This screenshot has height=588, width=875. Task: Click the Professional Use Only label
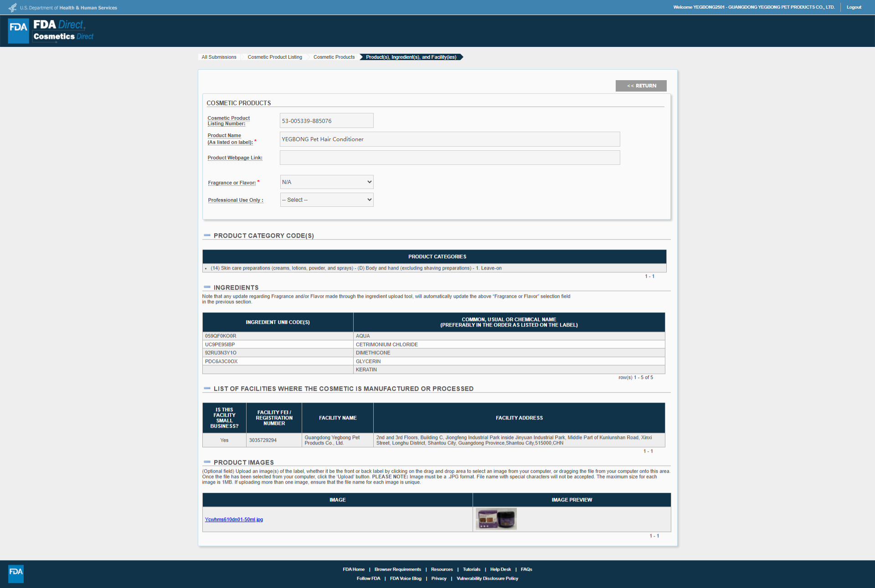[x=236, y=200]
